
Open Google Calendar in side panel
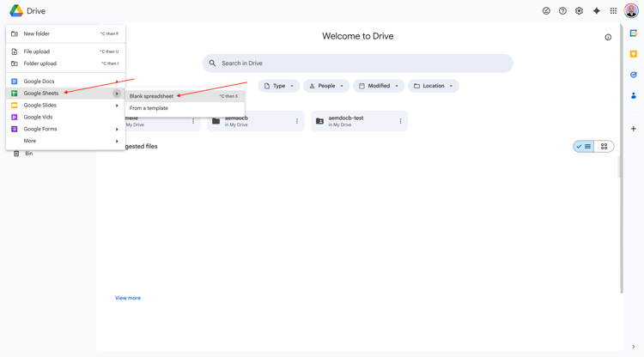click(x=634, y=33)
